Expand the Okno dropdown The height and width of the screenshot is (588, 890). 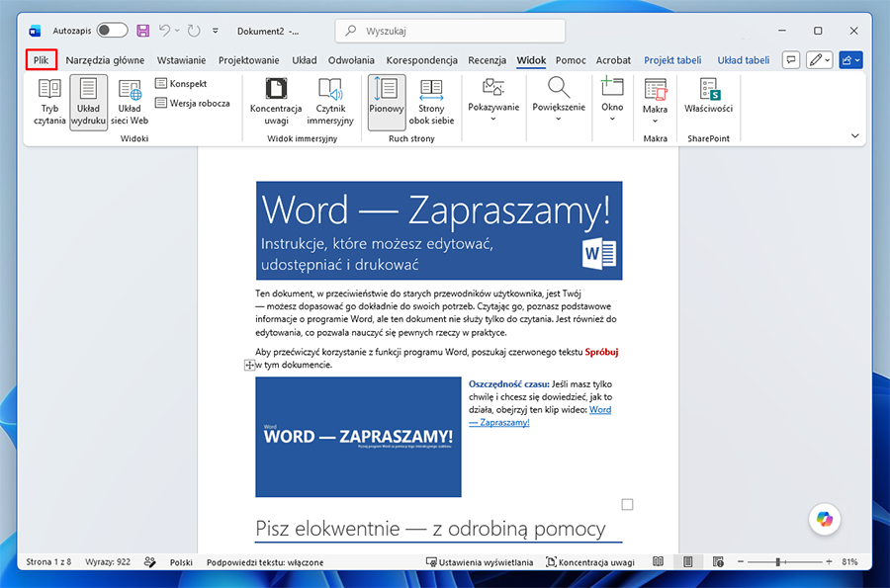click(612, 99)
